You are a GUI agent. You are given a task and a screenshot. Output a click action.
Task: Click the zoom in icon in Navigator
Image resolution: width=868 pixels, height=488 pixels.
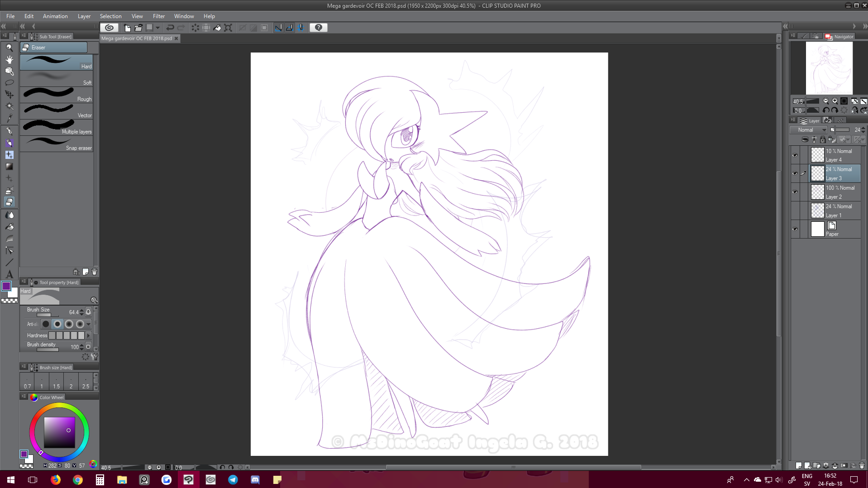pyautogui.click(x=835, y=101)
